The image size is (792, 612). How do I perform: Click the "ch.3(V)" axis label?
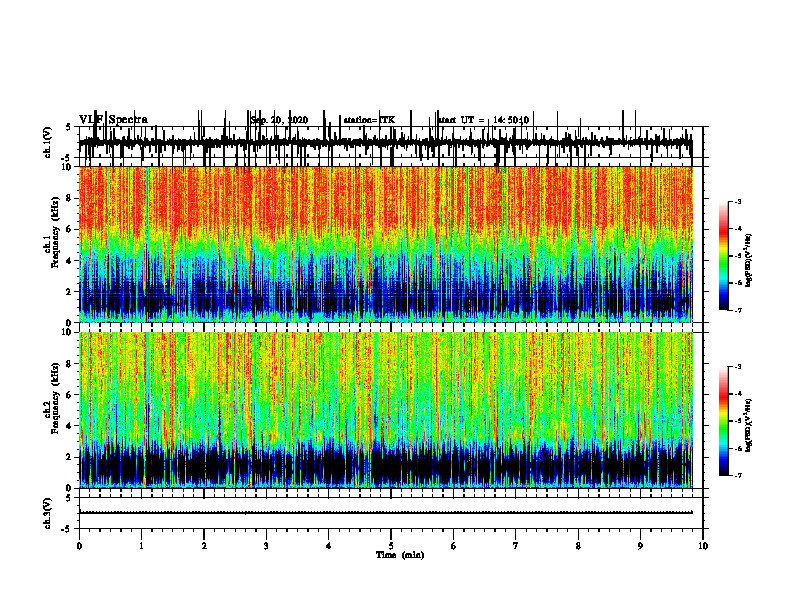(47, 514)
